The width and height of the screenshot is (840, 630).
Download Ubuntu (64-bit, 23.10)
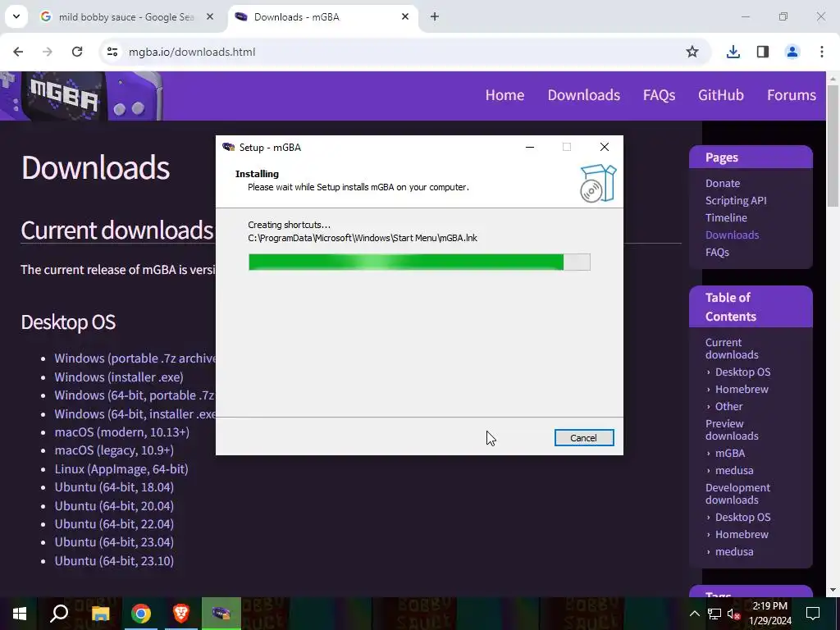(x=114, y=561)
